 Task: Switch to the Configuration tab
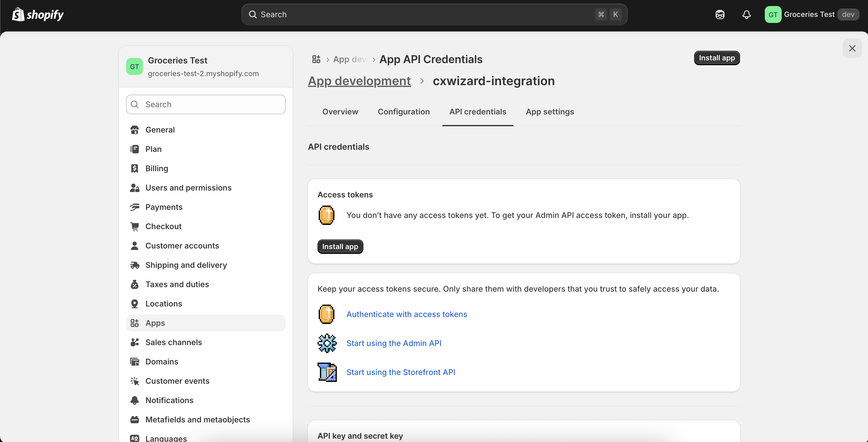[x=404, y=112]
